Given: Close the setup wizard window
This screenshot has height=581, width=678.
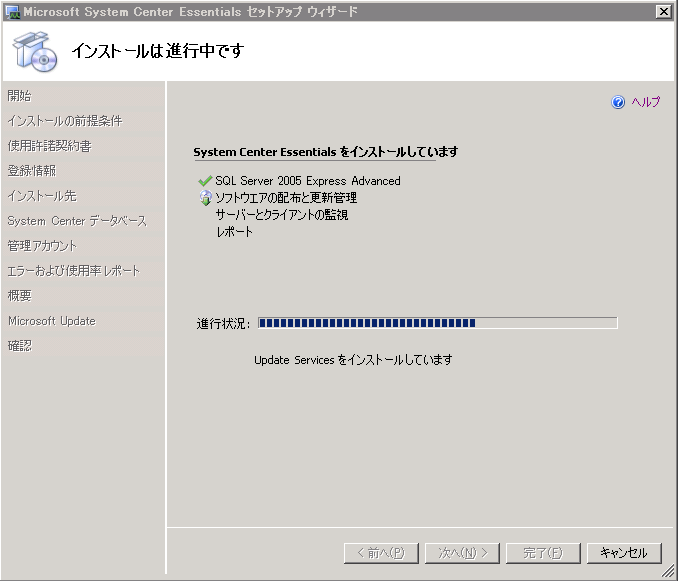Looking at the screenshot, I should click(663, 12).
